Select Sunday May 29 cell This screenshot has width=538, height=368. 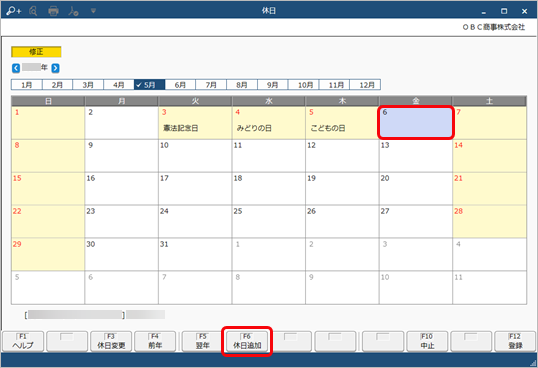(x=48, y=254)
